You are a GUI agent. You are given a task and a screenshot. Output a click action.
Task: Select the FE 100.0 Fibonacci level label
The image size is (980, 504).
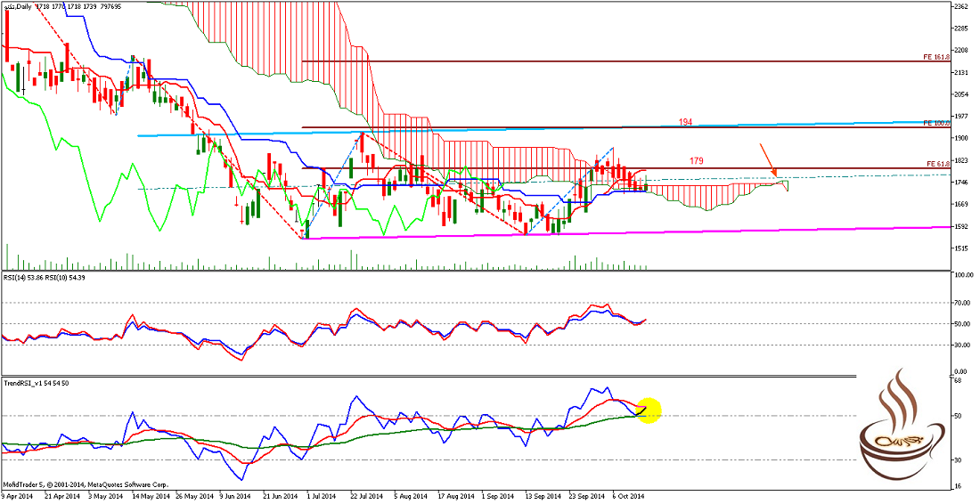[x=936, y=122]
